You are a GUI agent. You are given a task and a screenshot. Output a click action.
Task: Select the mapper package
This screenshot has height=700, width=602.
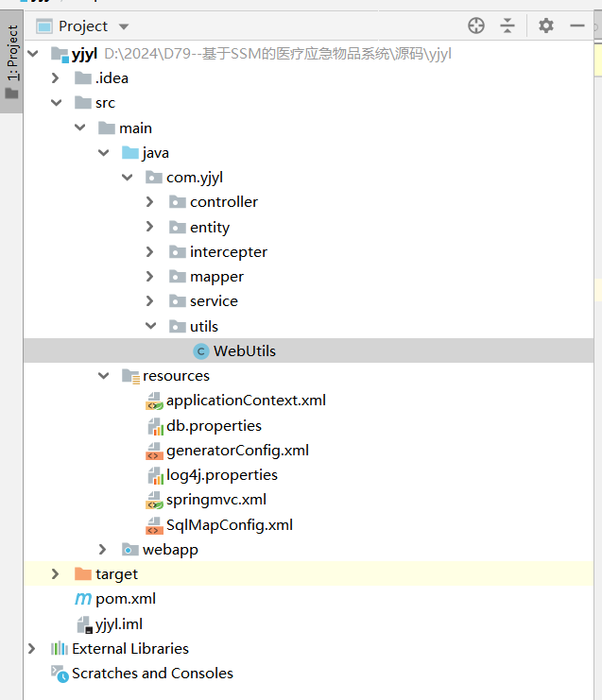(216, 277)
